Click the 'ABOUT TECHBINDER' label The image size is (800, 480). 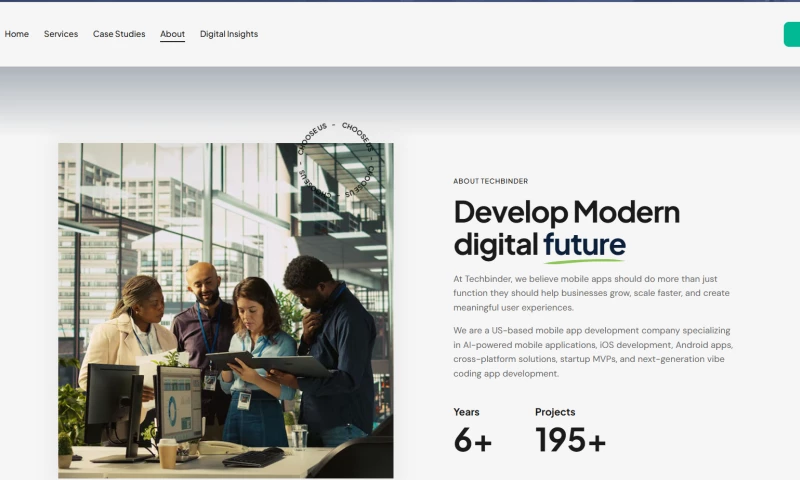coord(490,181)
